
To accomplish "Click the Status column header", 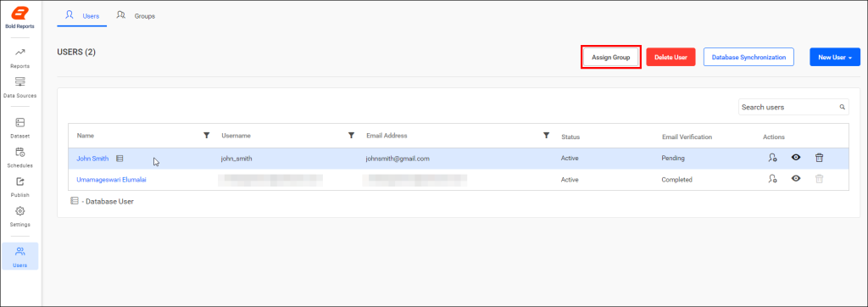I will point(570,137).
